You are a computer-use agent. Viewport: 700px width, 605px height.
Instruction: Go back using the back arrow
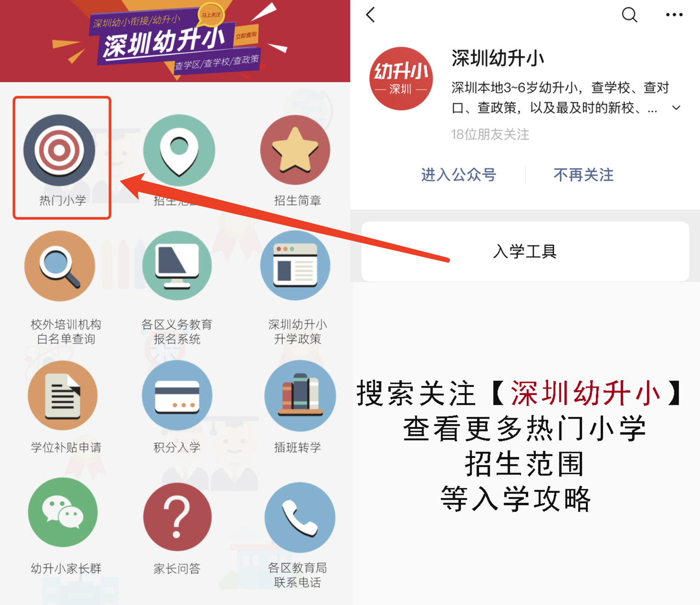[x=371, y=15]
